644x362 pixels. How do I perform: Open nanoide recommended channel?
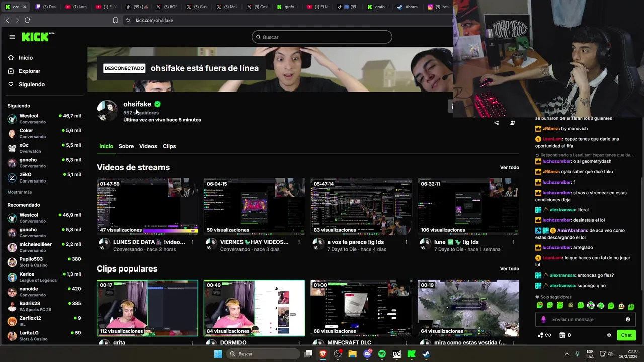point(44,291)
